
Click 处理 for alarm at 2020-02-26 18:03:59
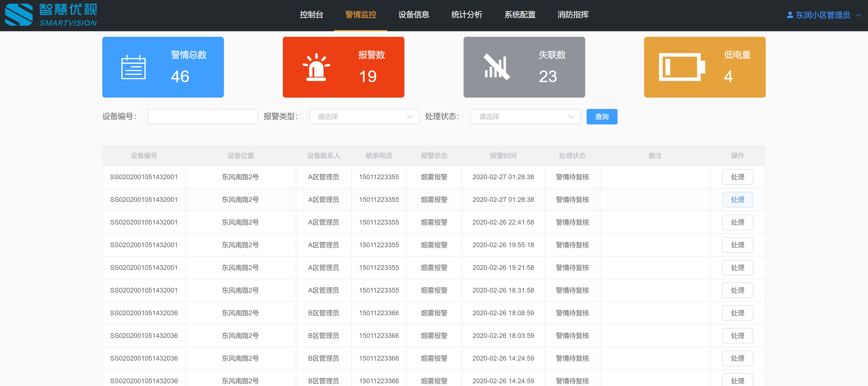(x=737, y=336)
